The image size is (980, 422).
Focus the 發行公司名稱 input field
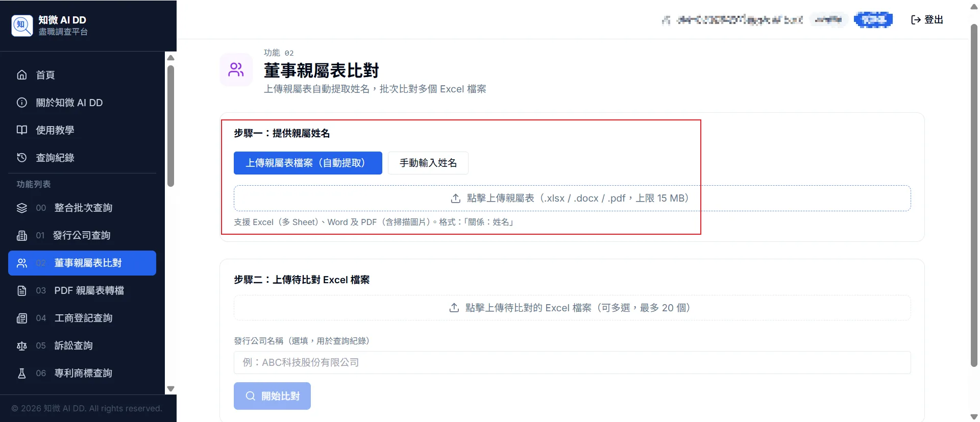572,362
